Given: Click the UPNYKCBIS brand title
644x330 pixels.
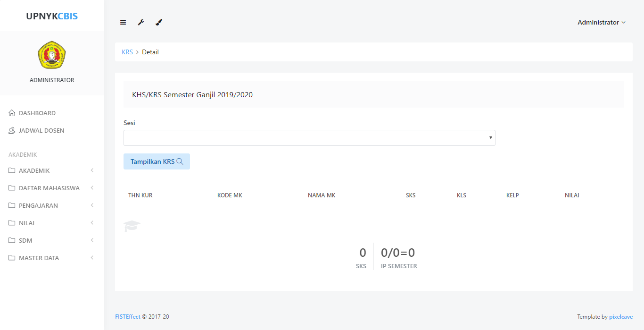Looking at the screenshot, I should coord(52,16).
